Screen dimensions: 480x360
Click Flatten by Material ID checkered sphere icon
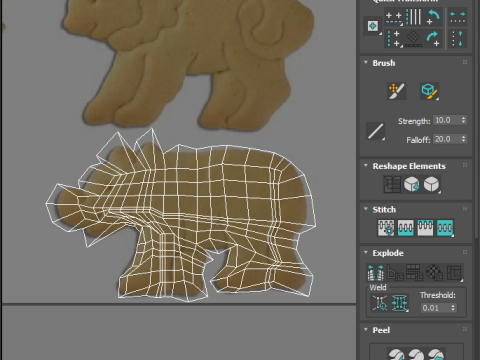click(434, 272)
